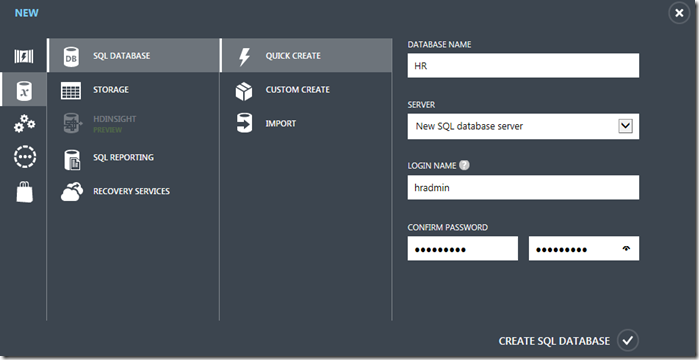Select the Data Services database icon
Image resolution: width=699 pixels, height=360 pixels.
(x=24, y=90)
